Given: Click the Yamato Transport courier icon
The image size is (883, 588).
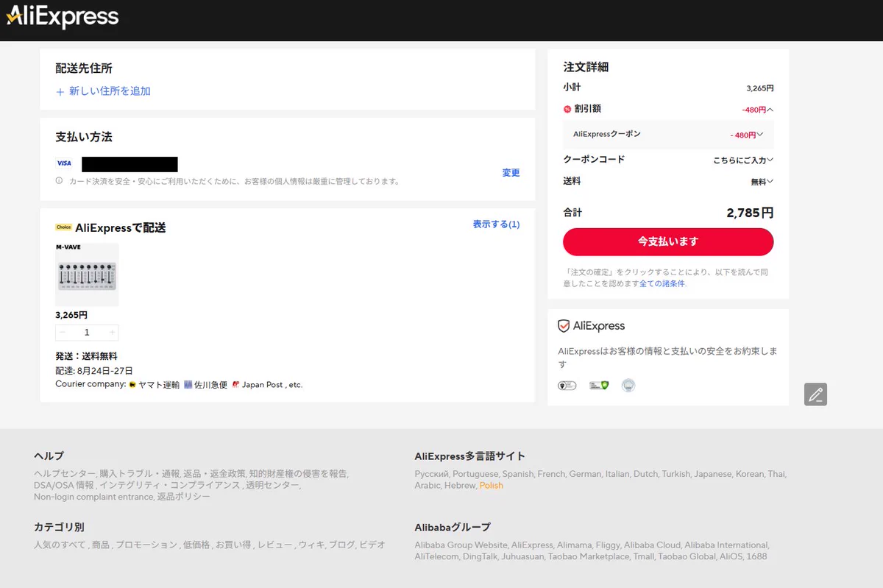Looking at the screenshot, I should tap(132, 385).
